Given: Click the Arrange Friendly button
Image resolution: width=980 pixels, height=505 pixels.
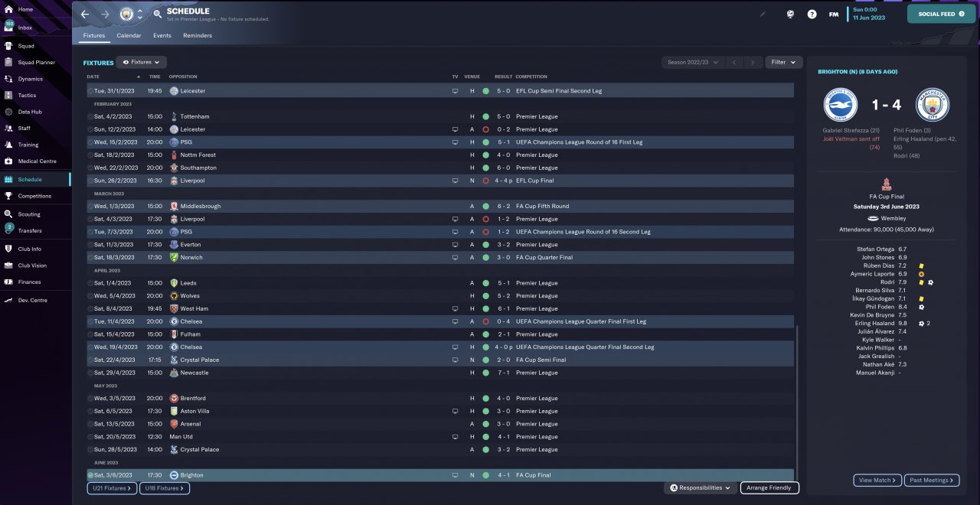Looking at the screenshot, I should (769, 487).
